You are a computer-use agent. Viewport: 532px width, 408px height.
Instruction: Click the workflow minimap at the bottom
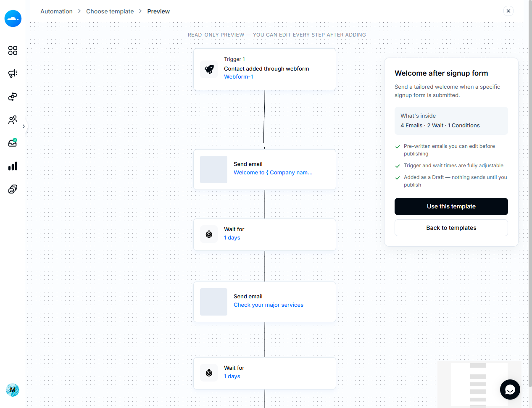point(479,384)
